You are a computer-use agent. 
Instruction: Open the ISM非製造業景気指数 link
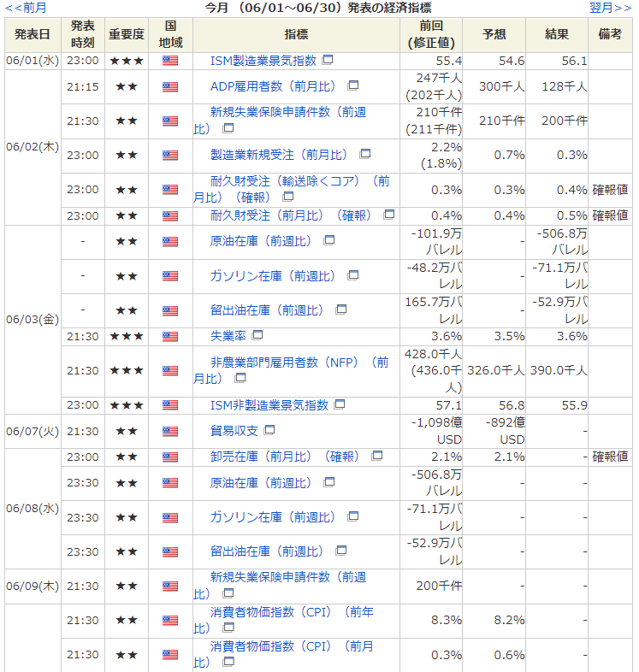tap(269, 405)
